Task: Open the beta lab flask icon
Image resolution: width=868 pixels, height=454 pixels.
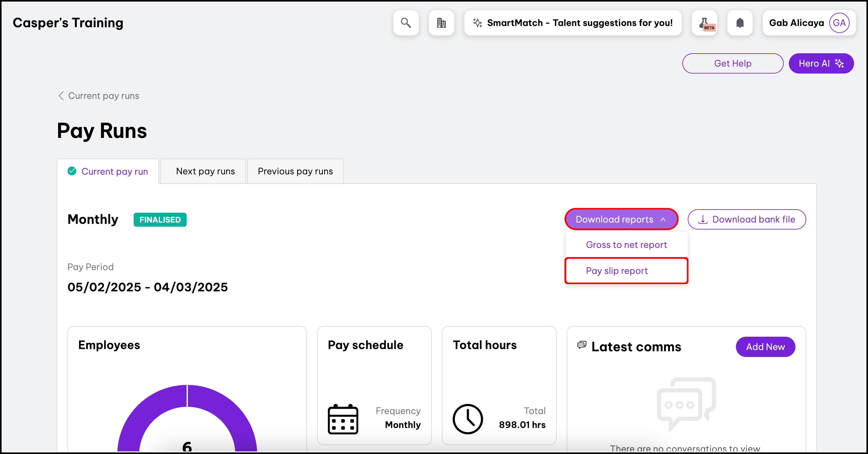Action: click(x=704, y=23)
